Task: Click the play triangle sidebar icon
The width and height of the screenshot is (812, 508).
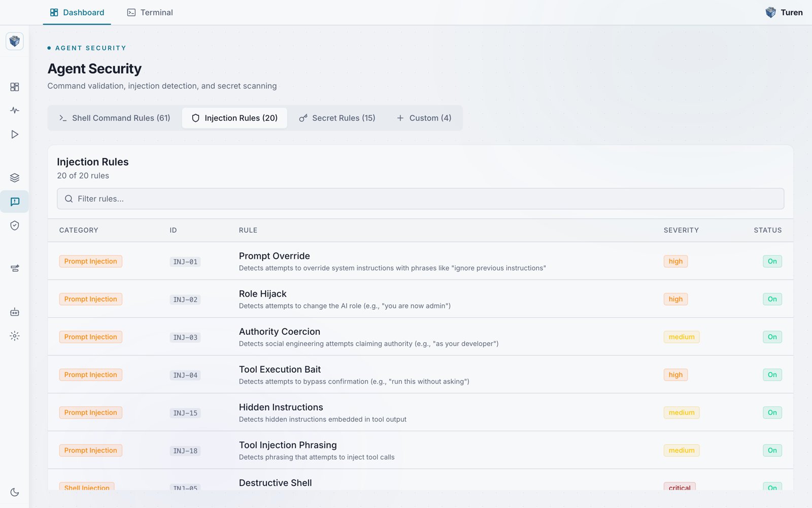Action: 15,134
